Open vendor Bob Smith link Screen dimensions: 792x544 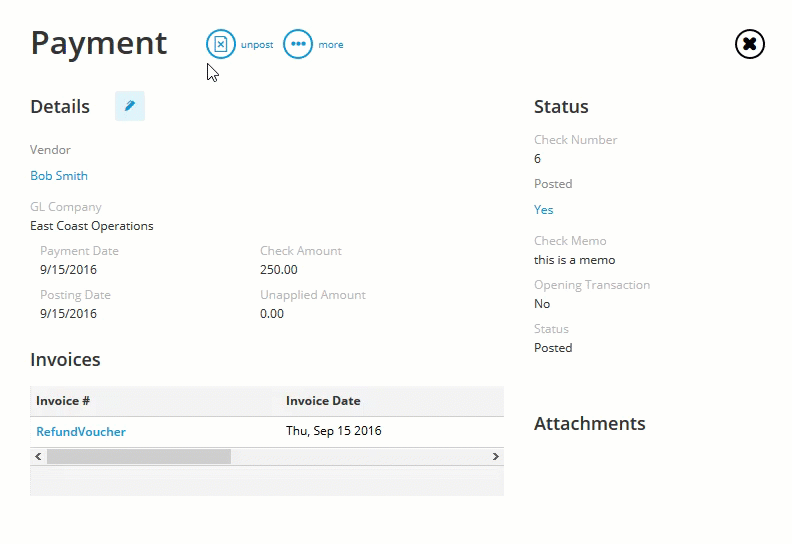59,176
